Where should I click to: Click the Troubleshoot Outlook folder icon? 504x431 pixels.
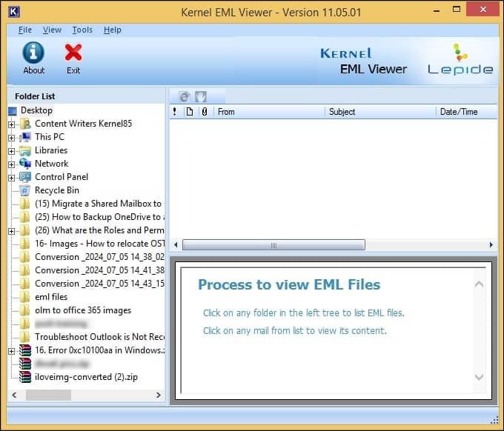coord(24,337)
